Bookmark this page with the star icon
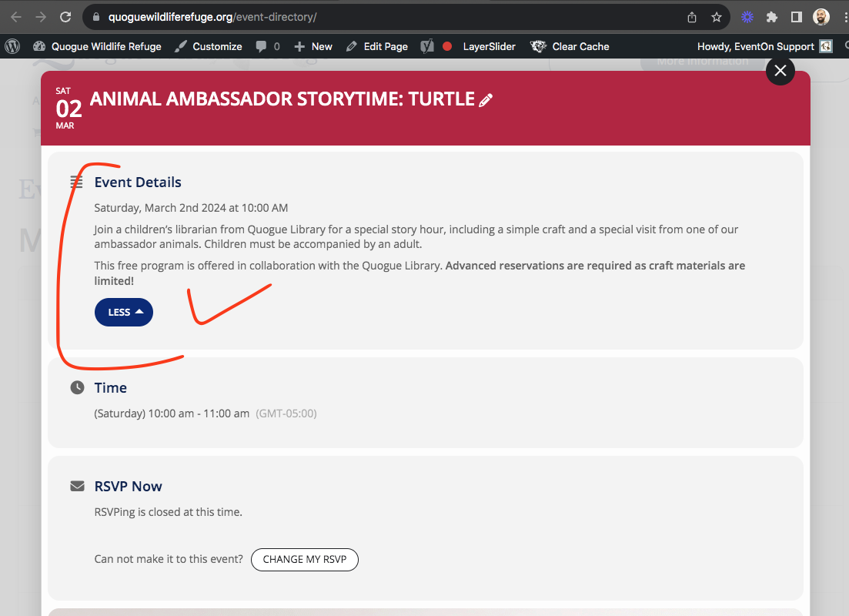Screen dimensions: 849x616 717,18
